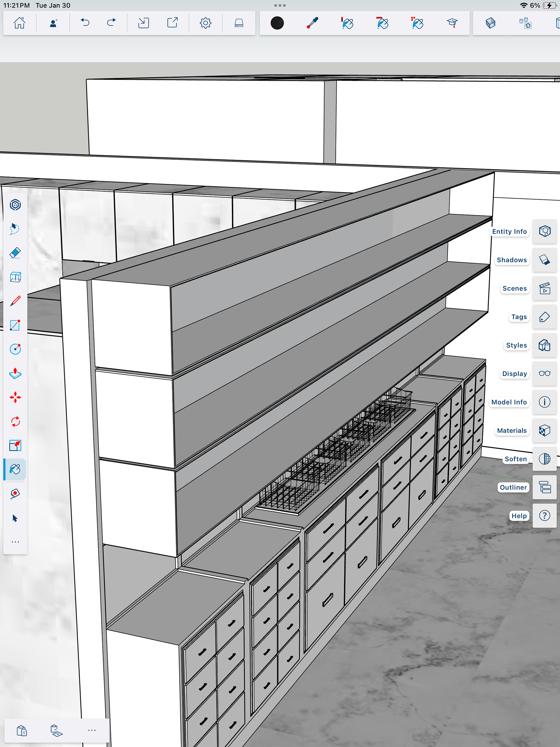Select the Eraser tool
The width and height of the screenshot is (560, 747).
[x=15, y=253]
